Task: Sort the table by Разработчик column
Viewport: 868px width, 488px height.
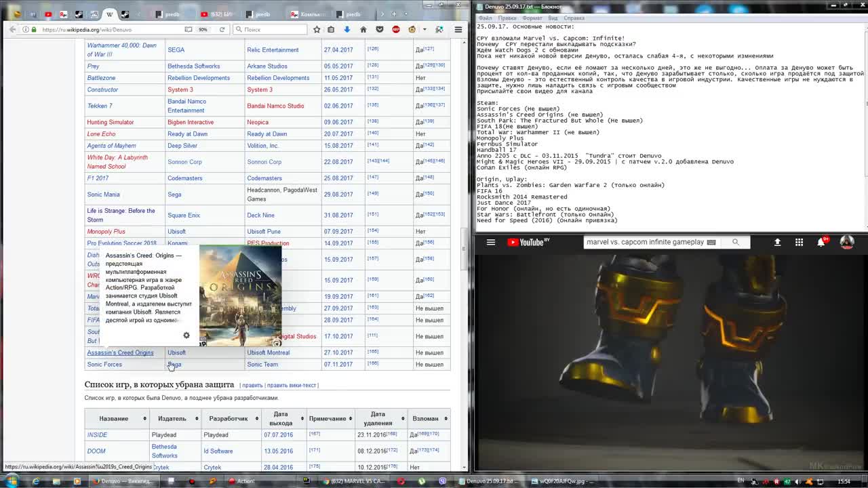Action: (231, 418)
